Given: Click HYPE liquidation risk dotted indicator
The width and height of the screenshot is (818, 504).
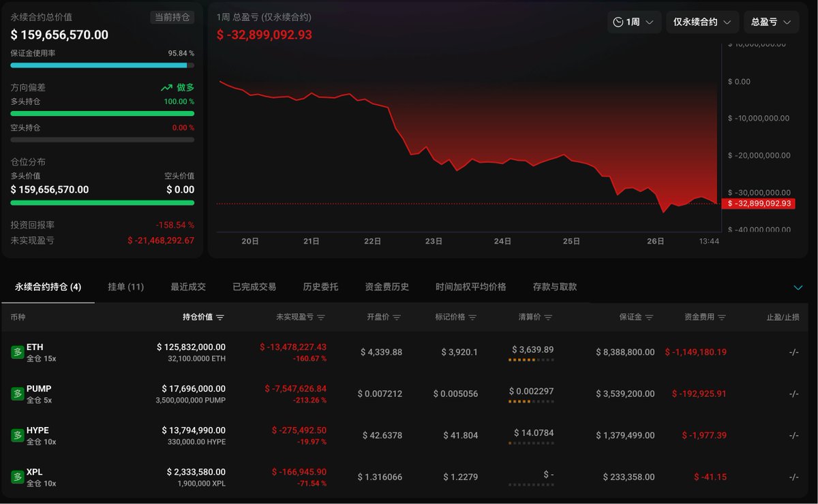Looking at the screenshot, I should pos(531,443).
